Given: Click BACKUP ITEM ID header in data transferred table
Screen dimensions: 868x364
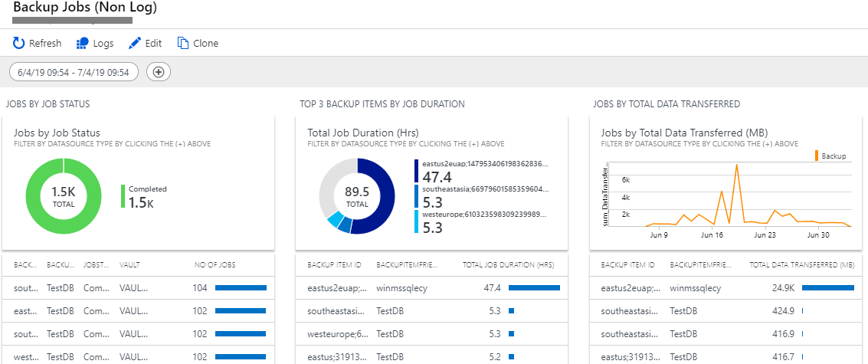Looking at the screenshot, I should tap(627, 265).
